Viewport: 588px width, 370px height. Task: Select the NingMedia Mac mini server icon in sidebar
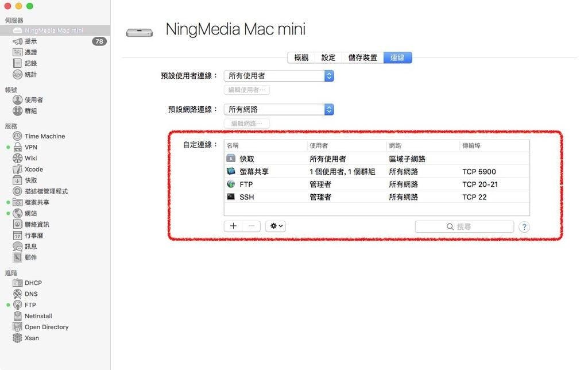(18, 30)
